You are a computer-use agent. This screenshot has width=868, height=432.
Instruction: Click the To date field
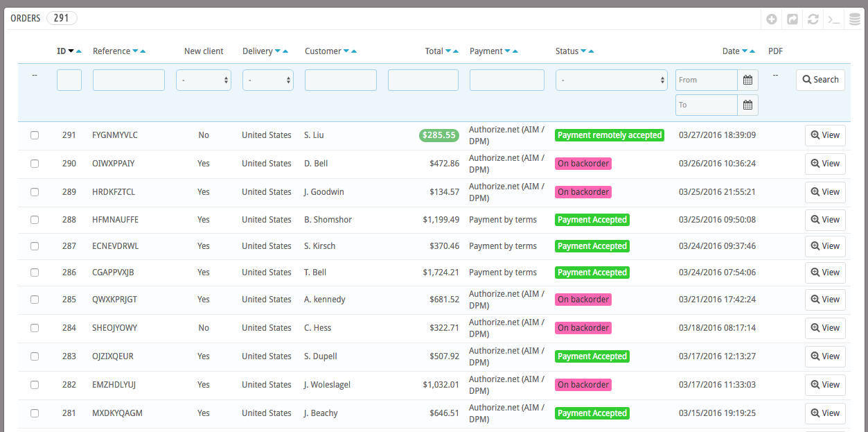(x=707, y=105)
